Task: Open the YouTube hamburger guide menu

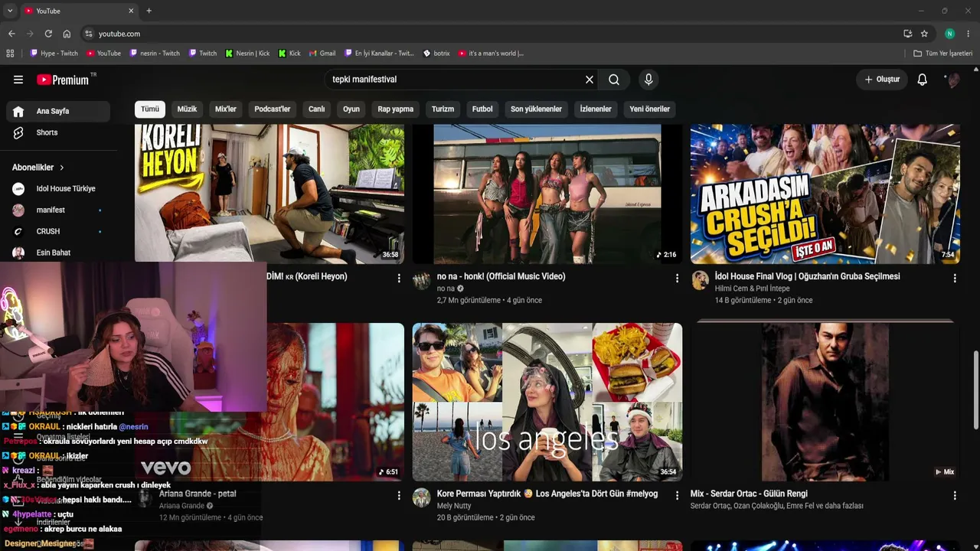Action: 18,80
